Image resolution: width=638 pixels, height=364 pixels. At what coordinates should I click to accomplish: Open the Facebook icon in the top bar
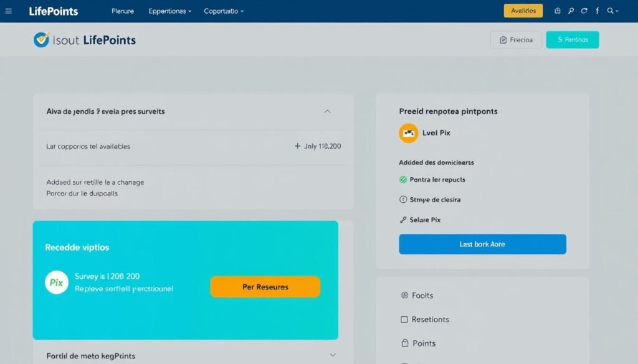point(598,11)
